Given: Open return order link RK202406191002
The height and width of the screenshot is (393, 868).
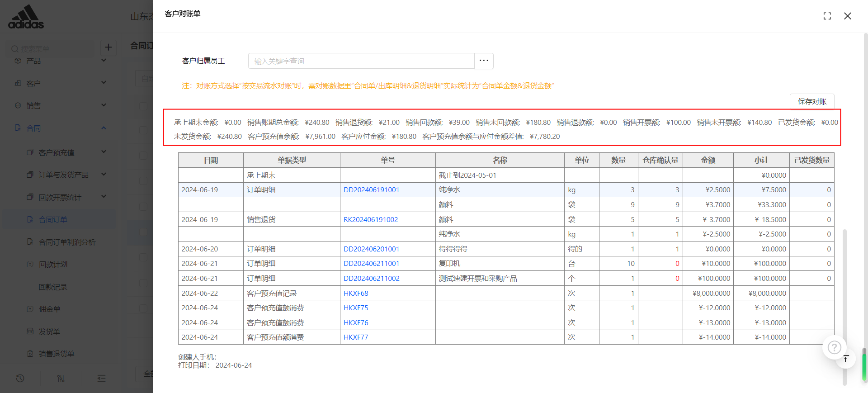Looking at the screenshot, I should click(371, 220).
